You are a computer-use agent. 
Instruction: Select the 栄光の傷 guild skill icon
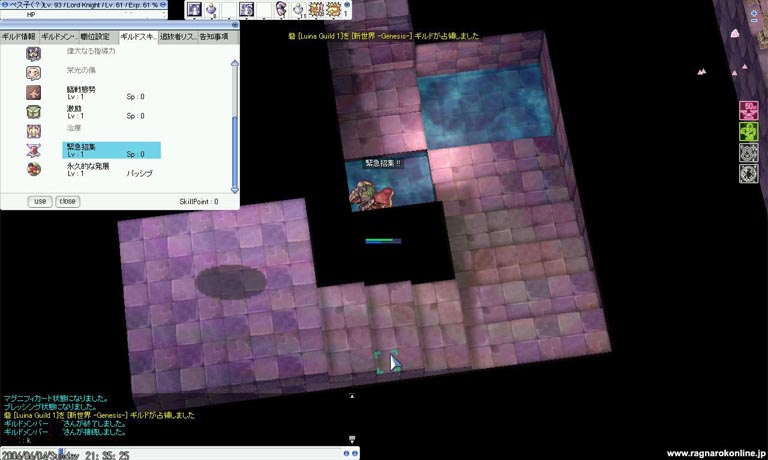33,73
